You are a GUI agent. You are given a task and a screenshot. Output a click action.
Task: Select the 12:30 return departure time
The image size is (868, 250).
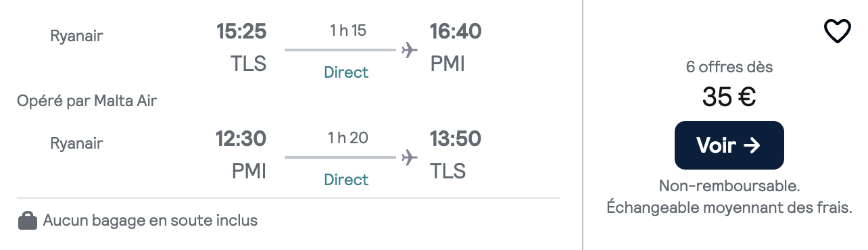(x=241, y=139)
